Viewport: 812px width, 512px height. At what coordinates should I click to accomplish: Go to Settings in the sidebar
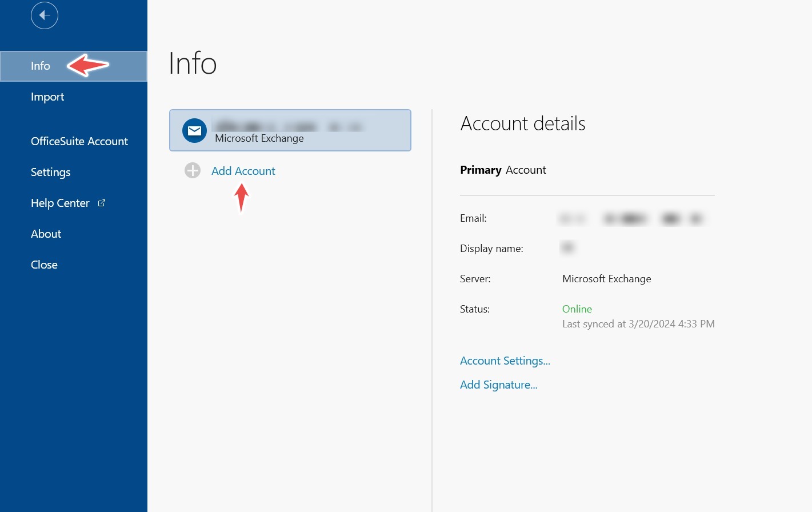click(51, 172)
